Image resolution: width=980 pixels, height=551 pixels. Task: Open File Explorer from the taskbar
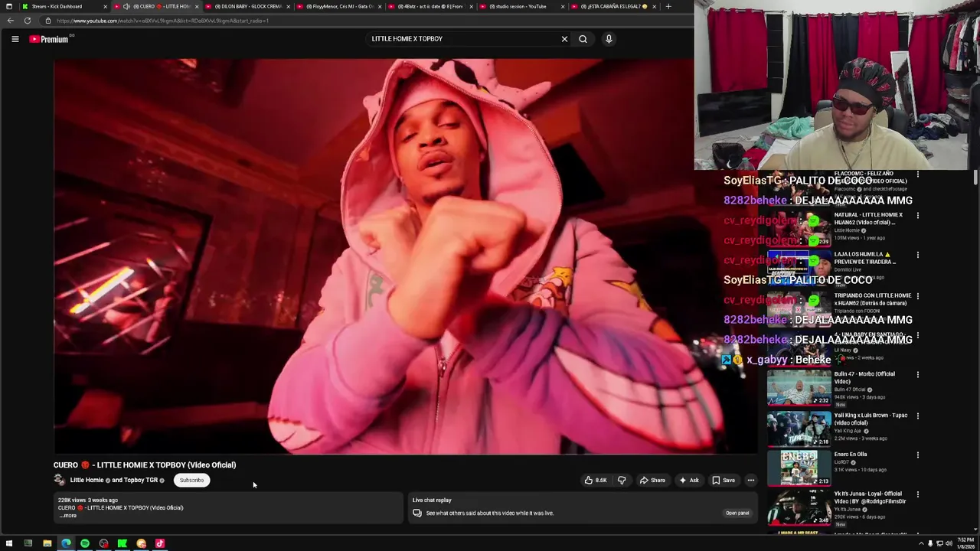point(47,544)
